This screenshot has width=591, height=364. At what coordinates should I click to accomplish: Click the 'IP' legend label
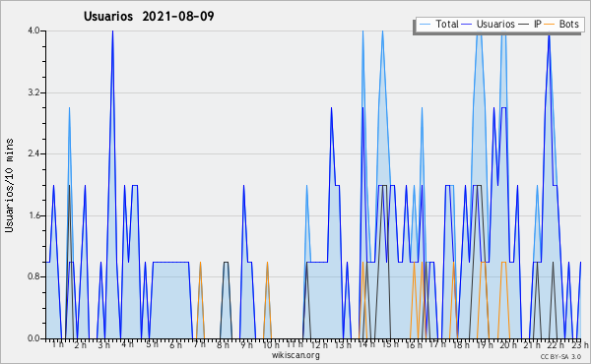(538, 24)
